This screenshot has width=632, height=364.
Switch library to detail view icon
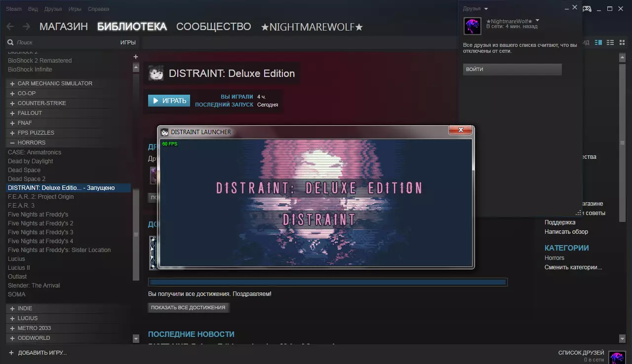click(598, 42)
